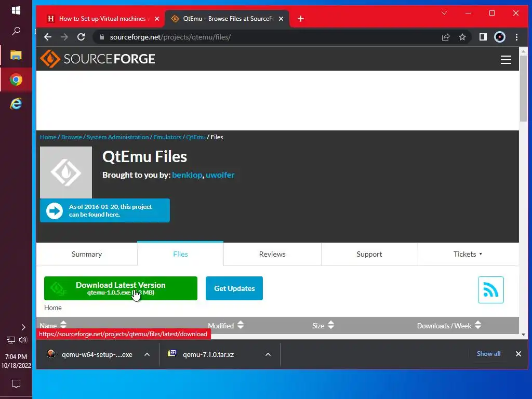Open the QtEmu breadcrumb link

click(x=196, y=137)
